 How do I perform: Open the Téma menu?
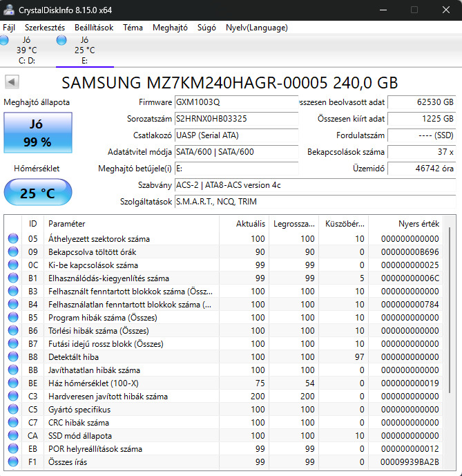click(133, 28)
